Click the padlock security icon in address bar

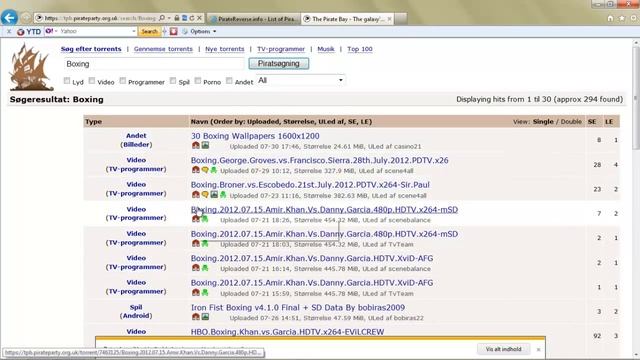[177, 18]
